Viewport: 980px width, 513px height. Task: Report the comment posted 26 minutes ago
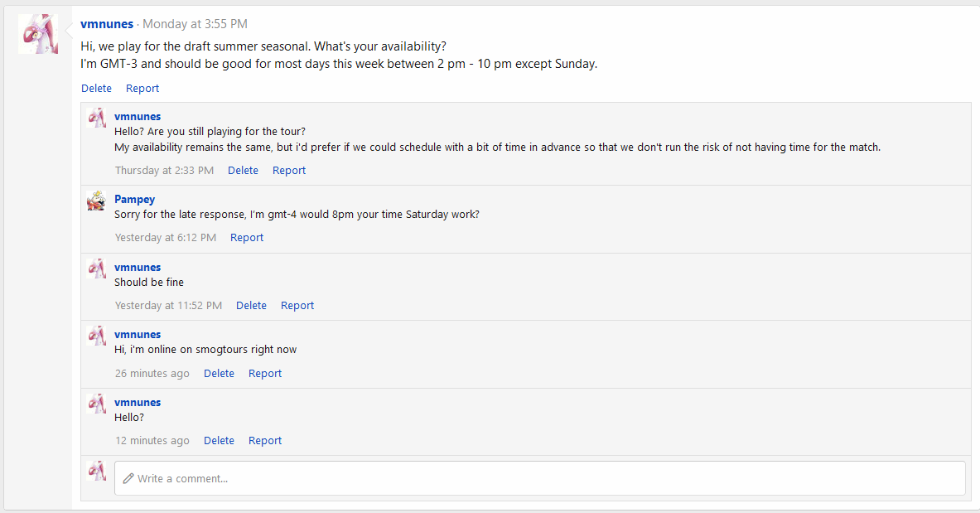[x=265, y=373]
